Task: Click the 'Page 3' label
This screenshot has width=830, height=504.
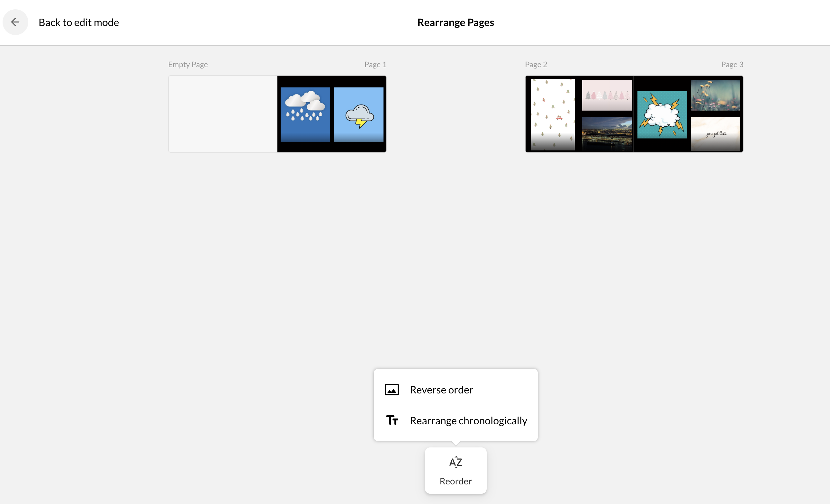Action: [732, 64]
